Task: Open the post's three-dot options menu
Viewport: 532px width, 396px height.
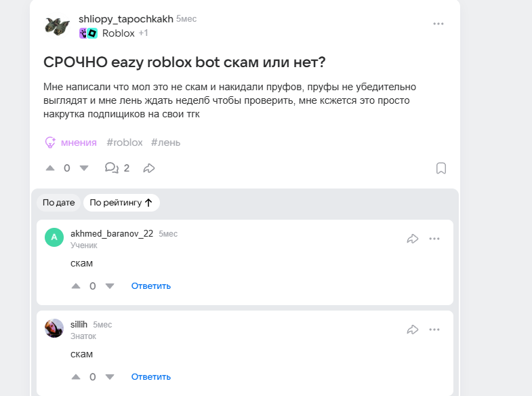Action: pyautogui.click(x=438, y=24)
